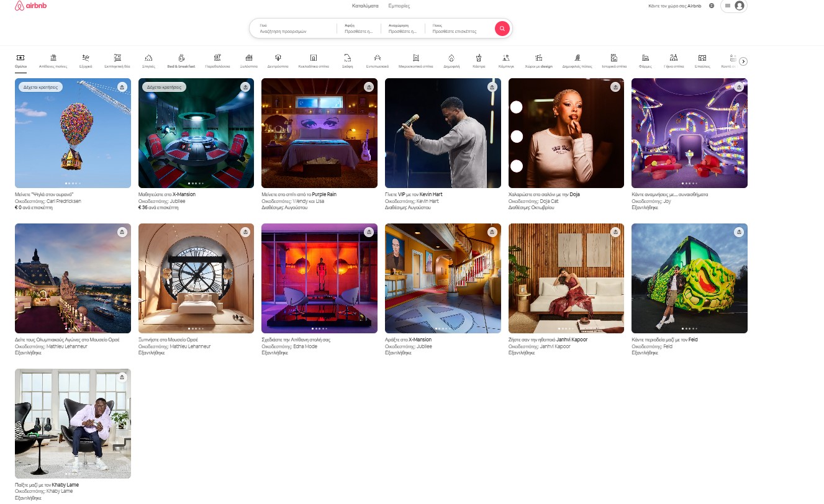Select the Κυκλαδίτικα σπίτια category
This screenshot has height=504, width=824.
click(314, 60)
